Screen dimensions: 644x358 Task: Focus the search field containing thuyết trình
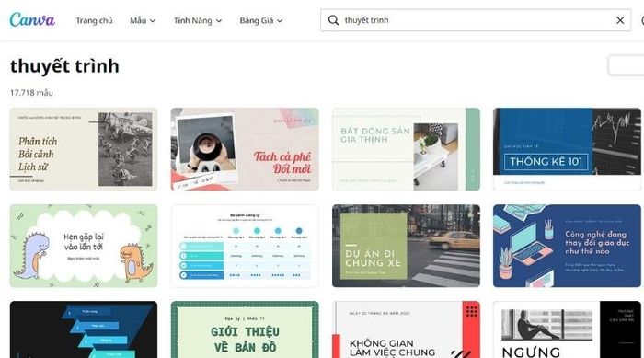(476, 20)
